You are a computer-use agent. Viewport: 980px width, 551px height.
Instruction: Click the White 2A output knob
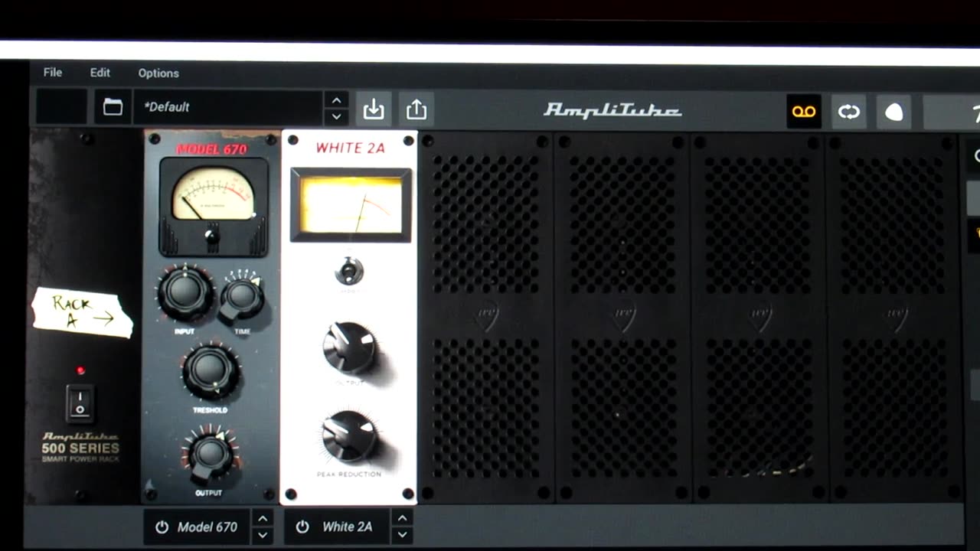click(x=350, y=348)
